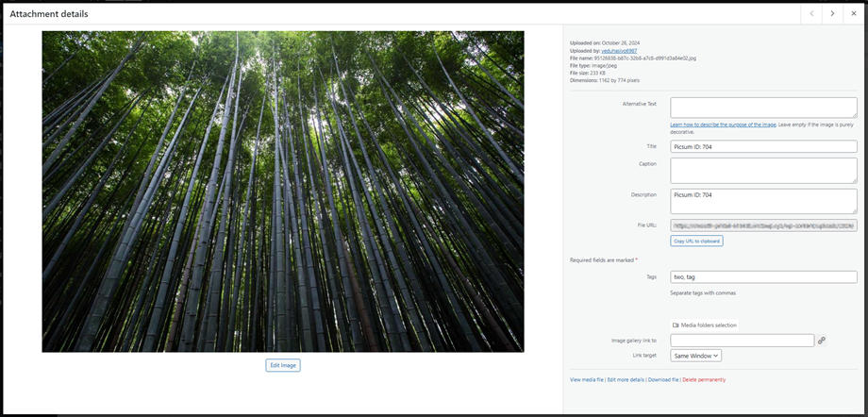Copy URL to clipboard
This screenshot has height=417, width=868.
tap(696, 241)
